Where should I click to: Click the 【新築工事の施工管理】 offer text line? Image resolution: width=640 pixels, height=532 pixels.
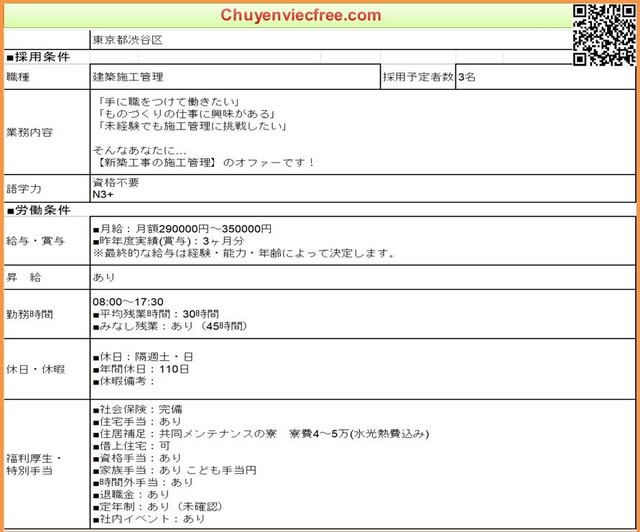coord(203,162)
